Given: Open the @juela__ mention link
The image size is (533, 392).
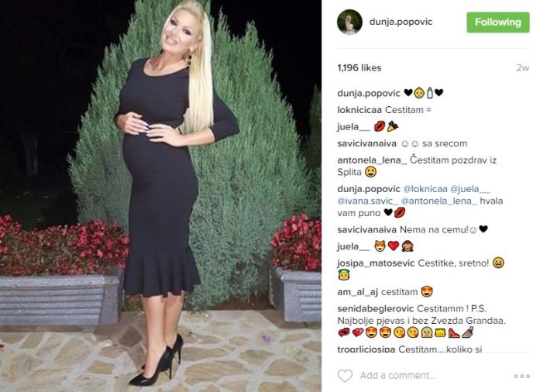Looking at the screenshot, I should [470, 189].
